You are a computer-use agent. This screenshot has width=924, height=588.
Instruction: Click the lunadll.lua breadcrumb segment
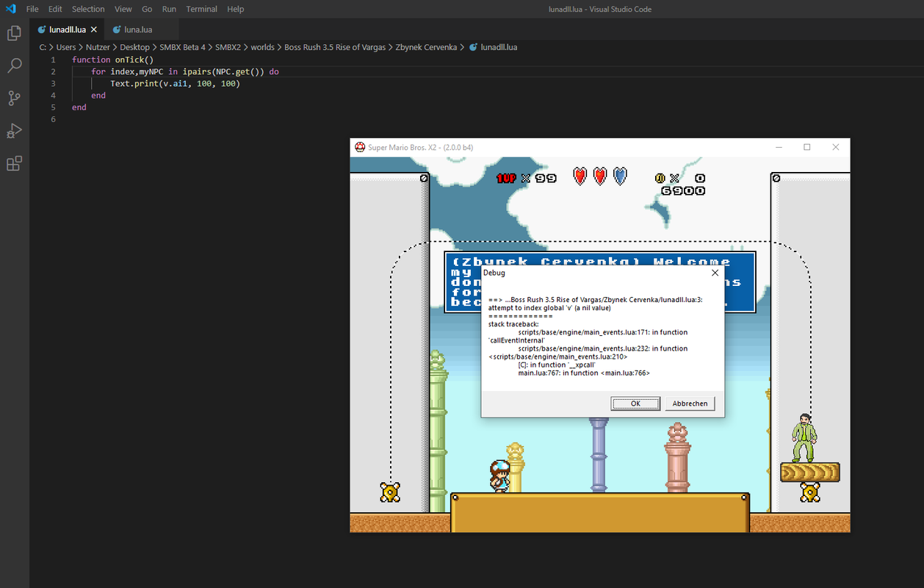click(499, 47)
